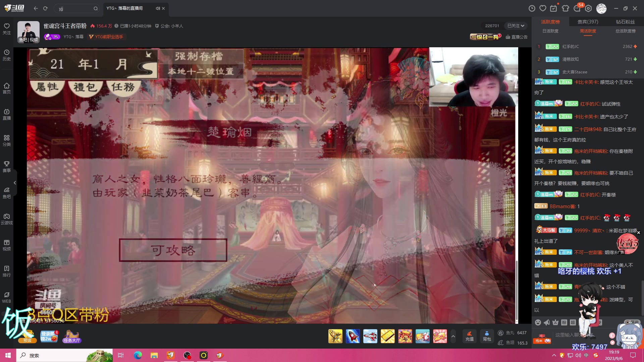The width and height of the screenshot is (644, 362).
Task: Collapse the left sidebar arrow
Action: tap(15, 183)
